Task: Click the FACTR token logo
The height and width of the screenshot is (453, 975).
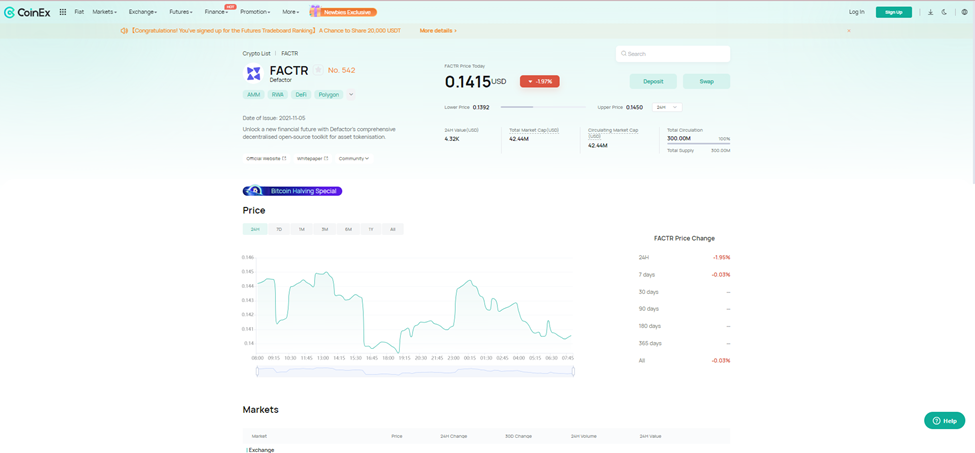Action: coord(253,73)
